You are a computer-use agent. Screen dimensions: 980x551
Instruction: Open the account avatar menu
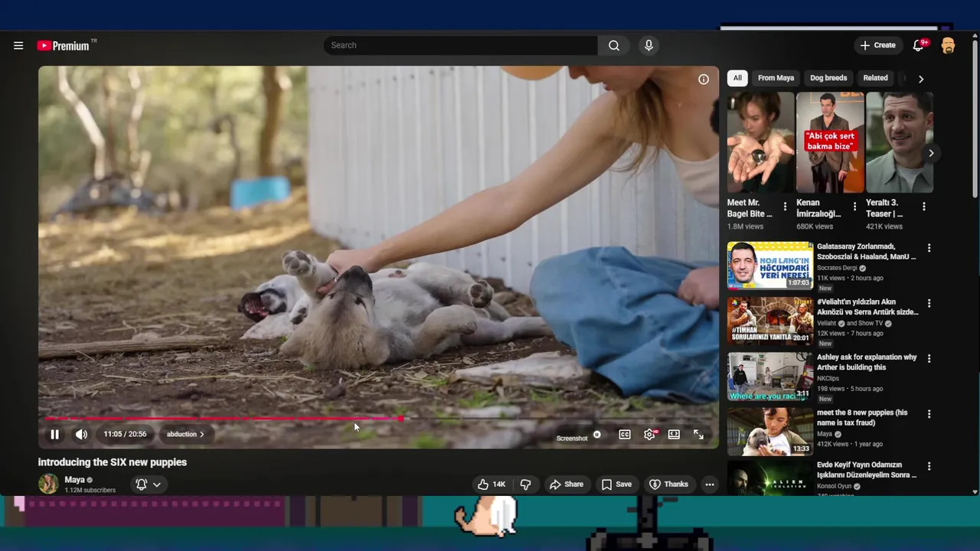948,45
